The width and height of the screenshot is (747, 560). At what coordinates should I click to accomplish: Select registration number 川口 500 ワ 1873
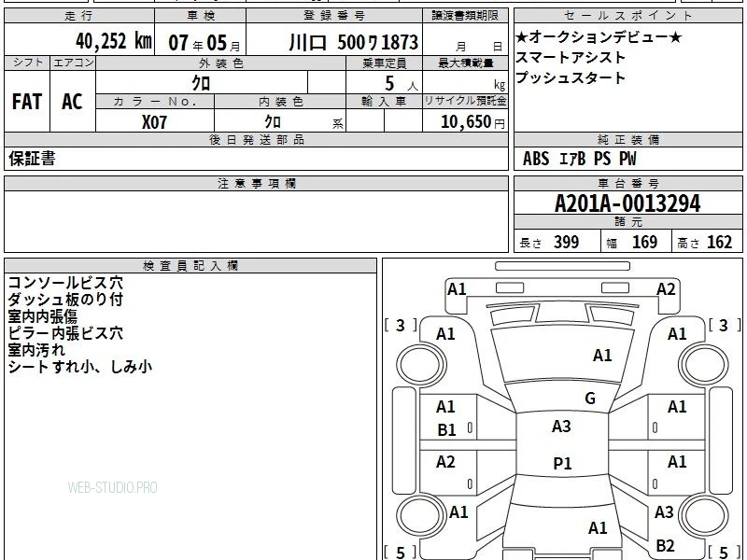coord(354,42)
